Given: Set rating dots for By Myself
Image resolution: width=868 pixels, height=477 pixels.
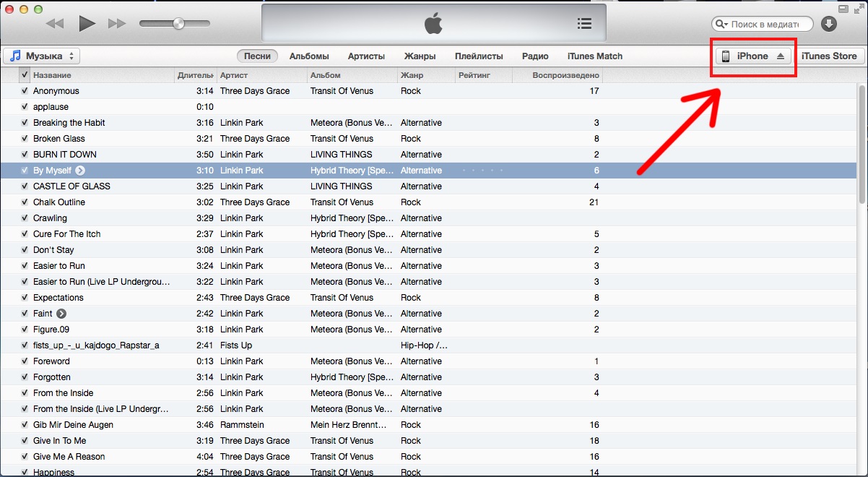Looking at the screenshot, I should point(483,171).
